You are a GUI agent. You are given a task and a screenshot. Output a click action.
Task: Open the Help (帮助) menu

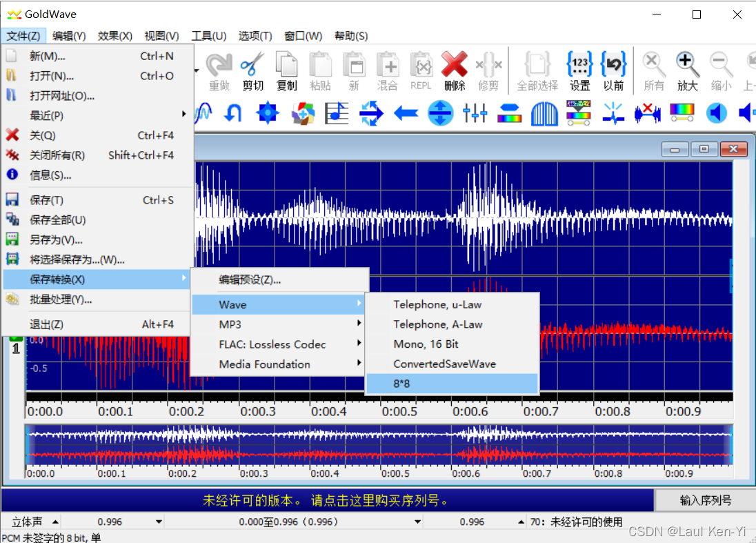click(351, 36)
